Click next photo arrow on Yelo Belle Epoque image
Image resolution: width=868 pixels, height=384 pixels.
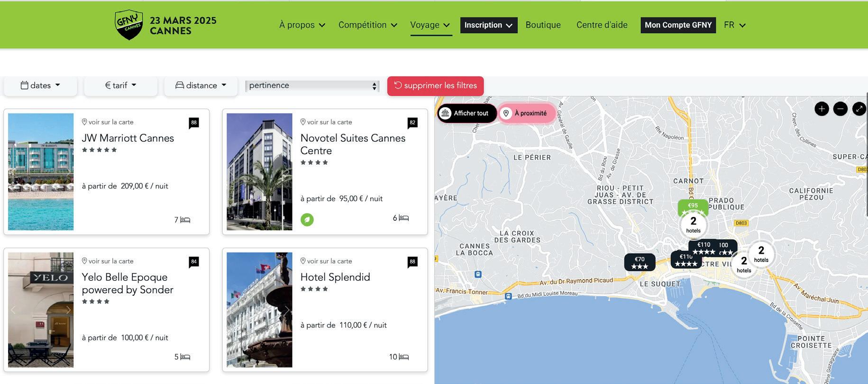click(68, 310)
